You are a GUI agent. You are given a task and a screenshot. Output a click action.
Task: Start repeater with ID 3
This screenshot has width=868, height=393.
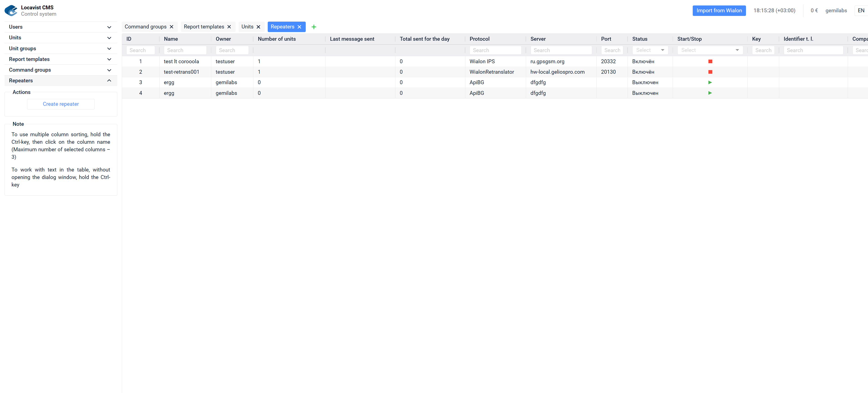coord(710,83)
